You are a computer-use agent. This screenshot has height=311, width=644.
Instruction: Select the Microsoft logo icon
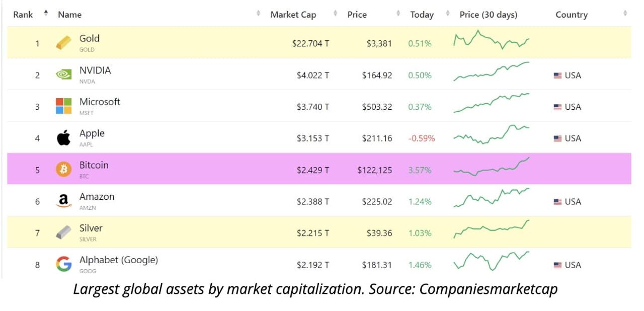click(x=63, y=106)
